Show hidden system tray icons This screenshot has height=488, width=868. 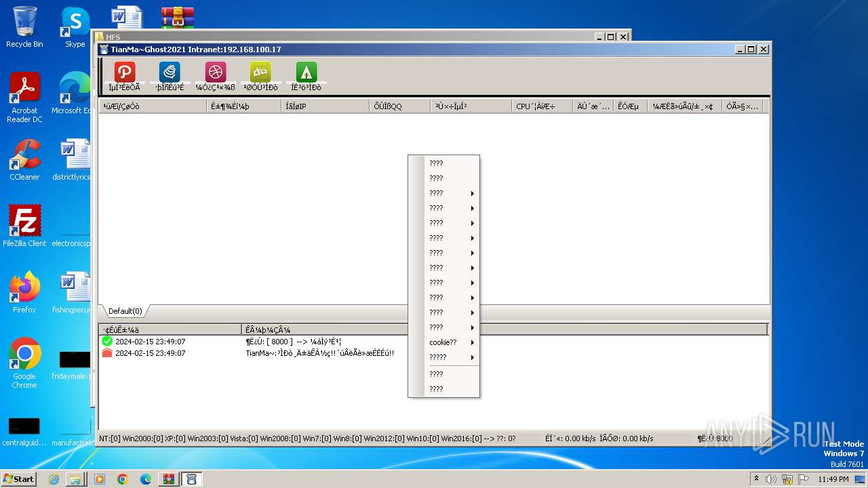[x=756, y=479]
